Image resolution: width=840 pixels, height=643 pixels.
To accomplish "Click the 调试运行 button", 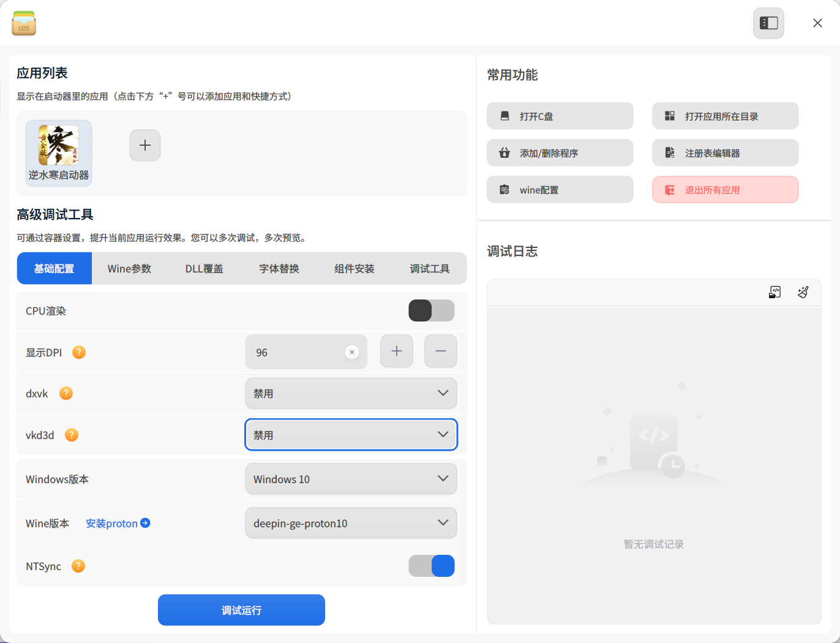I will click(241, 610).
